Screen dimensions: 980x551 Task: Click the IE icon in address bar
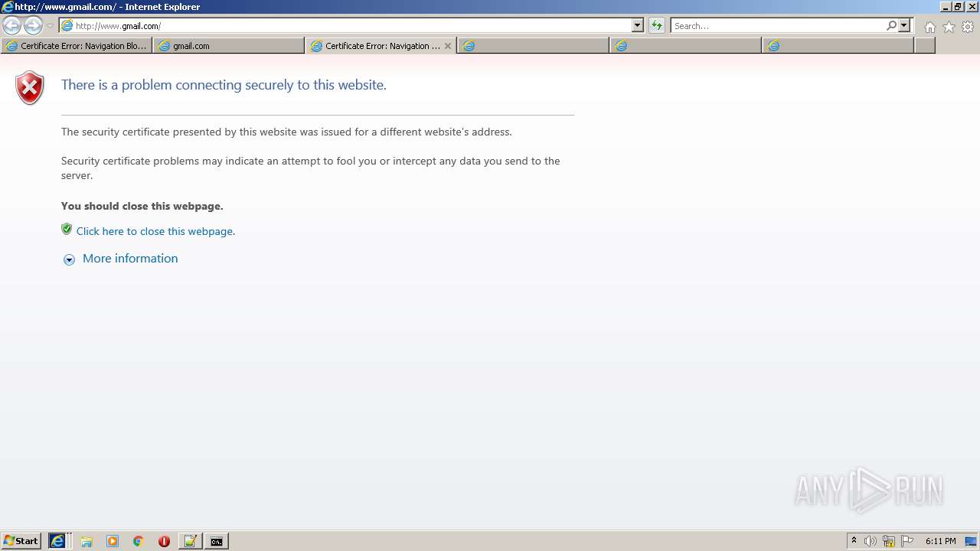click(x=67, y=26)
